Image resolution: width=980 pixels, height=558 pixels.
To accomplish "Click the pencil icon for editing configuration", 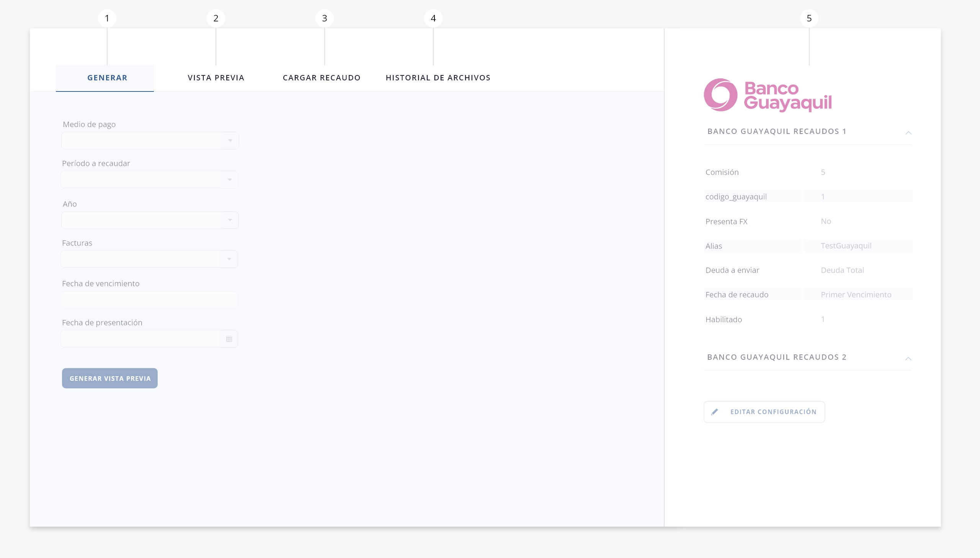I will click(x=714, y=412).
